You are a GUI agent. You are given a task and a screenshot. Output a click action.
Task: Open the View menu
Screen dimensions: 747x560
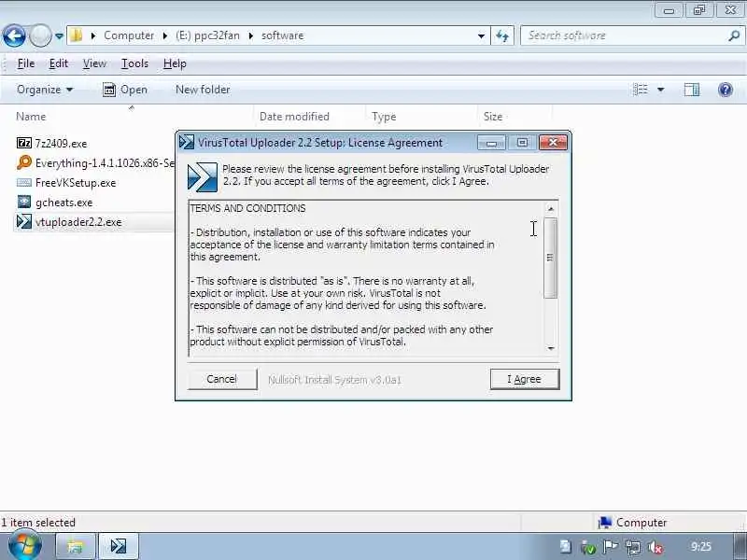click(x=94, y=63)
